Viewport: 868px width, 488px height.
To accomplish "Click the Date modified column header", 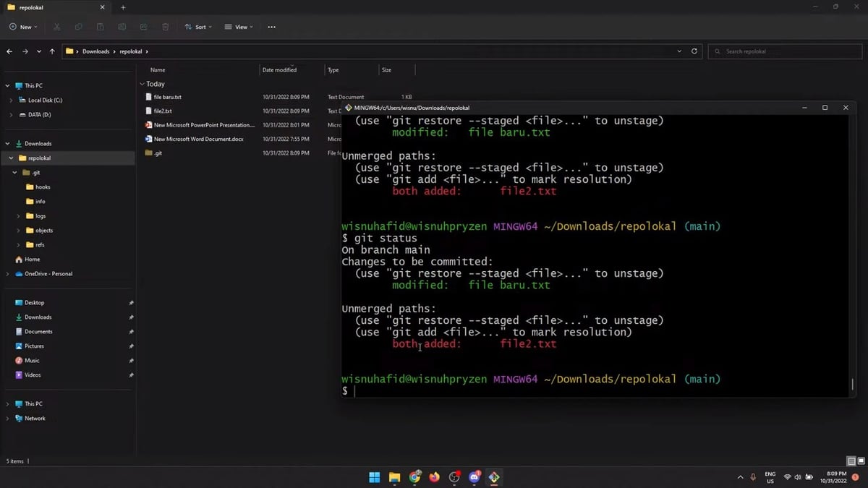I will coord(279,70).
